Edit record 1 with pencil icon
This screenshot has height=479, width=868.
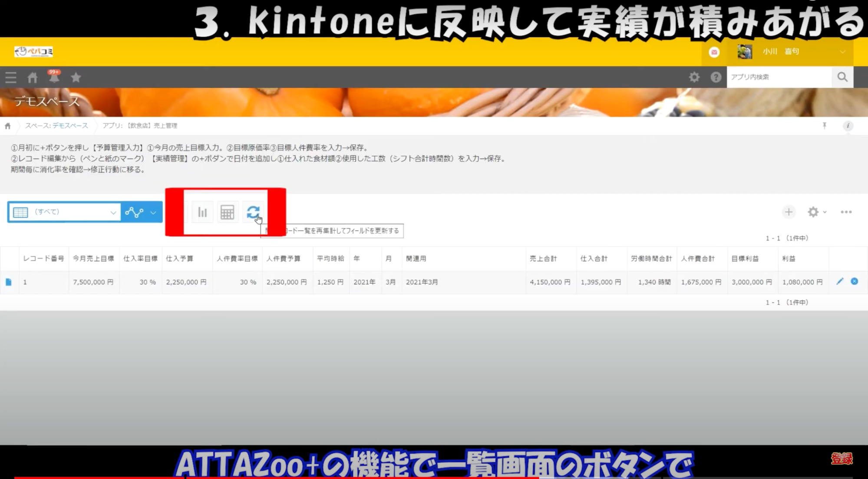(x=840, y=282)
